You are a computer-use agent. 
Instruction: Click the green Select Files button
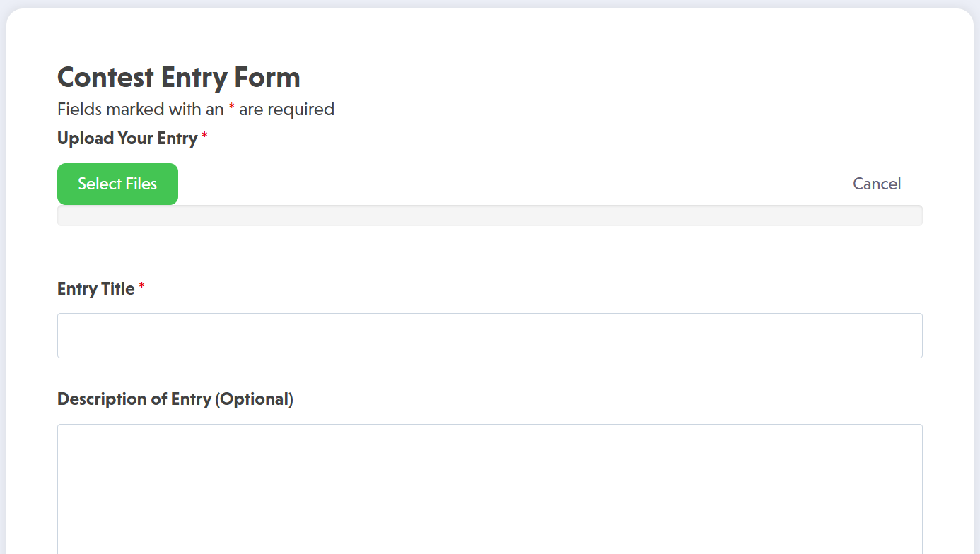[x=117, y=184]
